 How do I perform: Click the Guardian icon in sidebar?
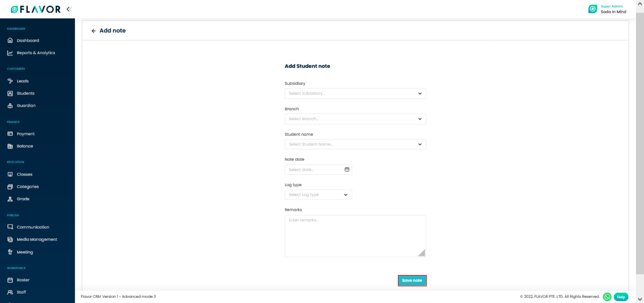tap(10, 105)
